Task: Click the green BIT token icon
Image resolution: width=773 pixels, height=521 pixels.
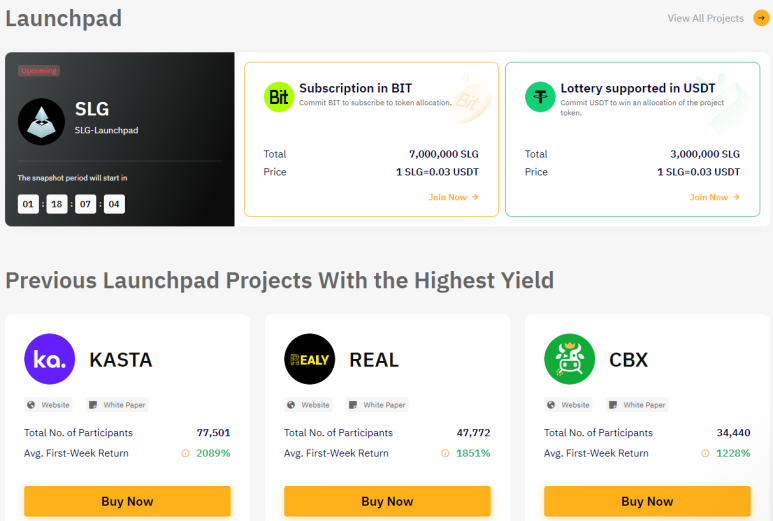Action: (279, 97)
